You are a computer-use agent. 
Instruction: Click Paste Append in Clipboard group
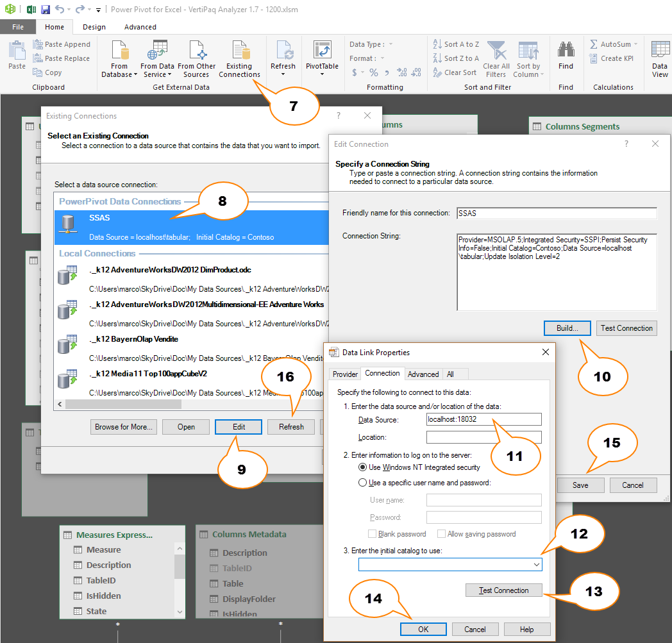(x=62, y=44)
